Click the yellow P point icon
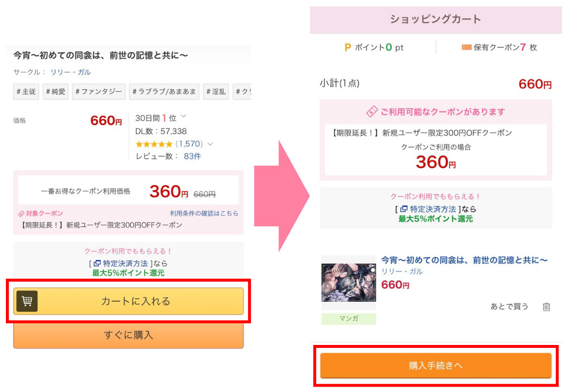 click(x=347, y=48)
